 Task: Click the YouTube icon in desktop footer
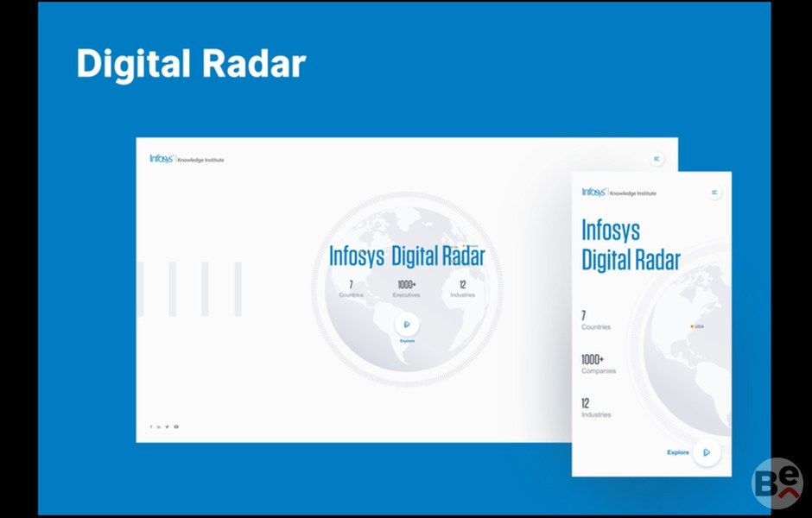(x=176, y=426)
